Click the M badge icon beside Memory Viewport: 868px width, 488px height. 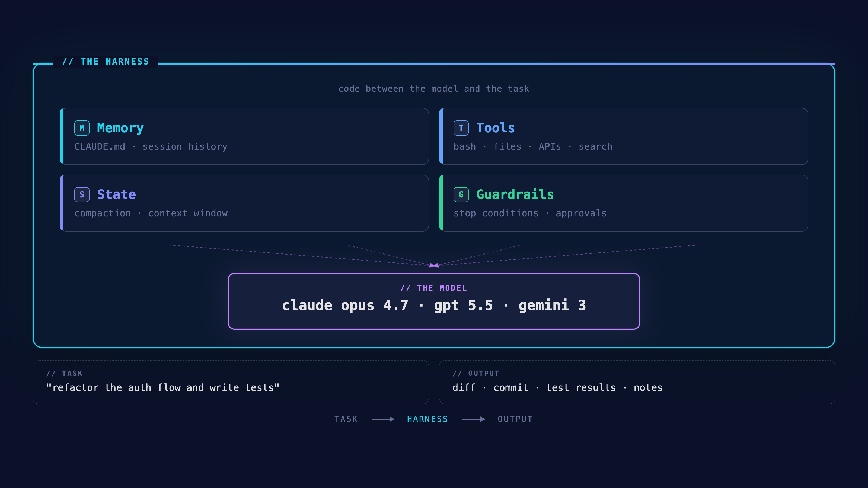82,128
